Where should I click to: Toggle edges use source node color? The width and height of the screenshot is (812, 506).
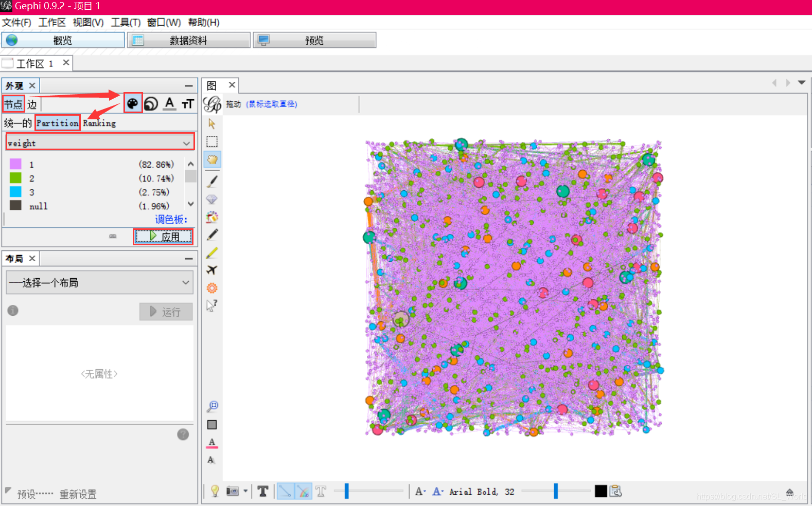[x=303, y=491]
